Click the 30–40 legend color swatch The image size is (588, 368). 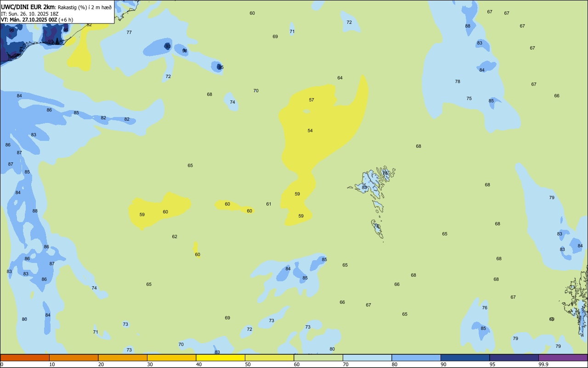(172, 357)
